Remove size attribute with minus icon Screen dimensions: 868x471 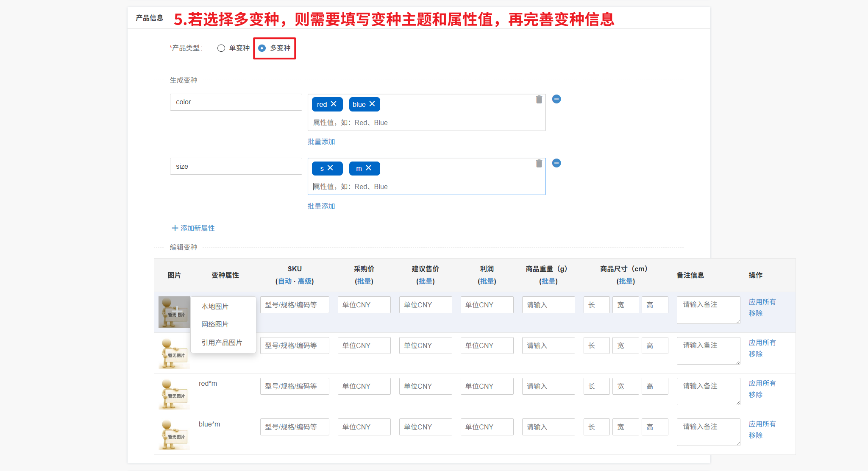[556, 163]
